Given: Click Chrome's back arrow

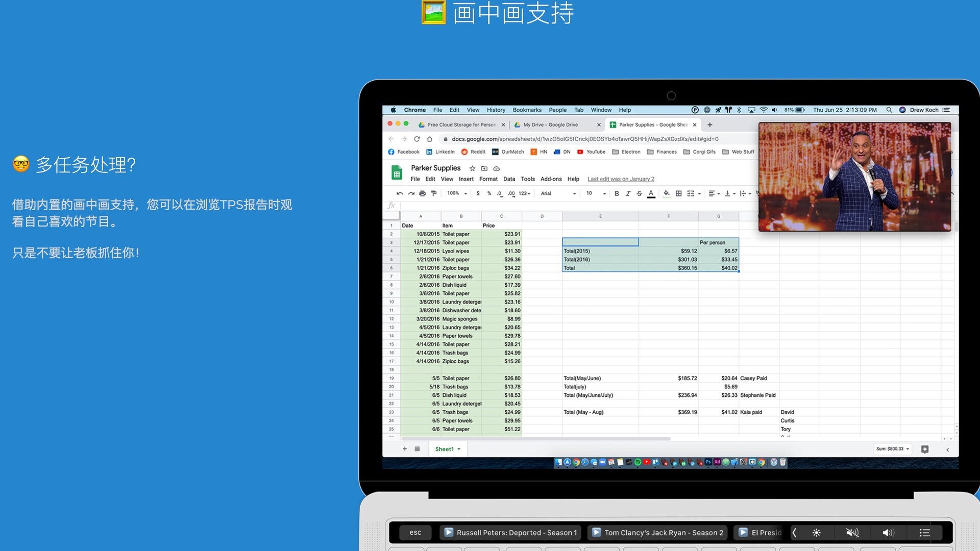Looking at the screenshot, I should pos(391,139).
